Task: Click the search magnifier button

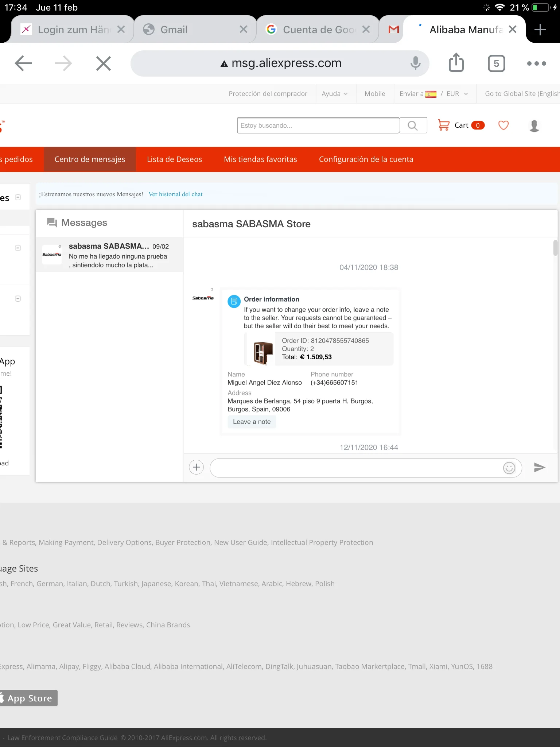Action: tap(413, 125)
